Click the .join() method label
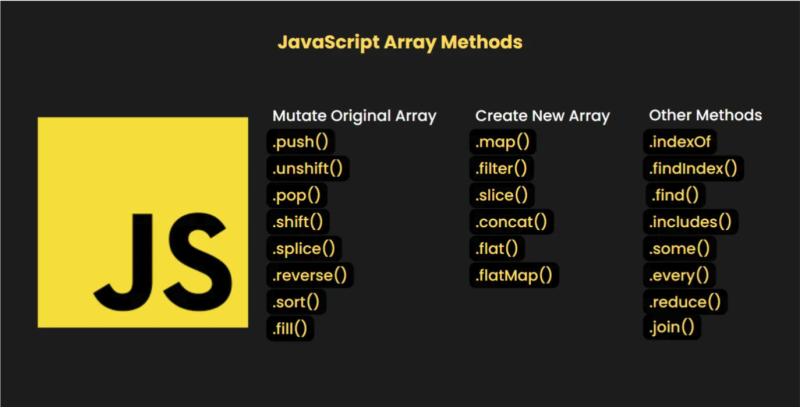 (x=672, y=327)
